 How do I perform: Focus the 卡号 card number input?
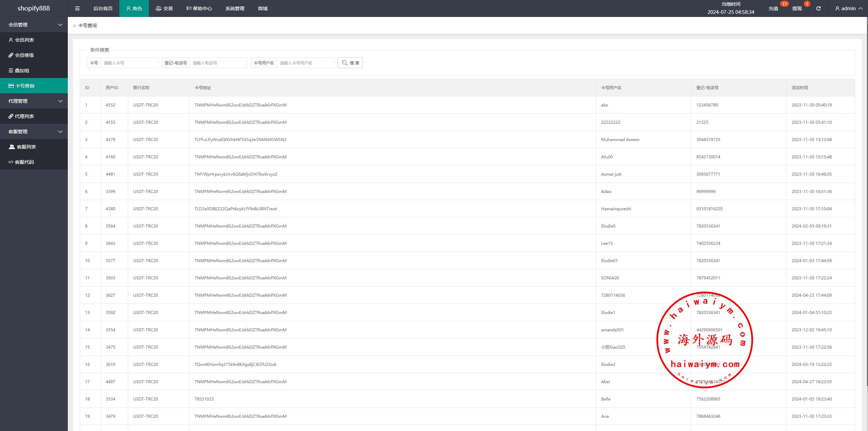coord(129,63)
